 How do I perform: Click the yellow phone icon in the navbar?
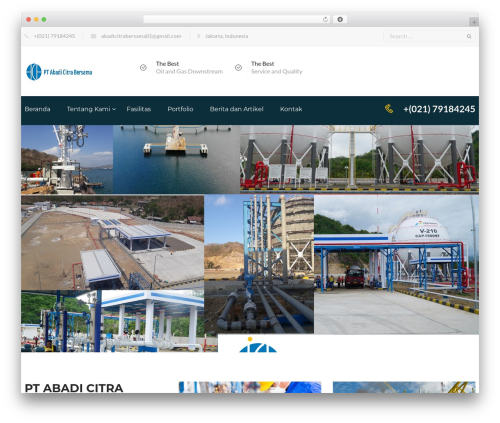pos(389,109)
